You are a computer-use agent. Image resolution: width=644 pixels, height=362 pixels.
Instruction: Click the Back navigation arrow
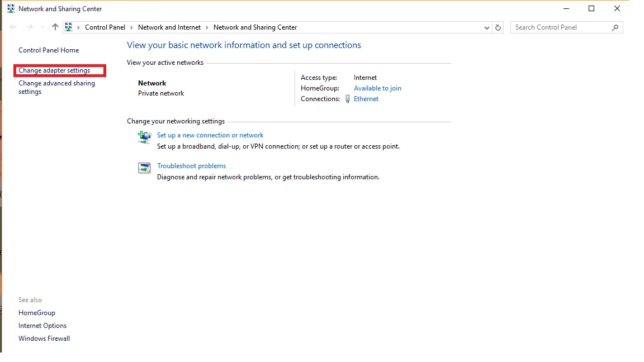[13, 27]
